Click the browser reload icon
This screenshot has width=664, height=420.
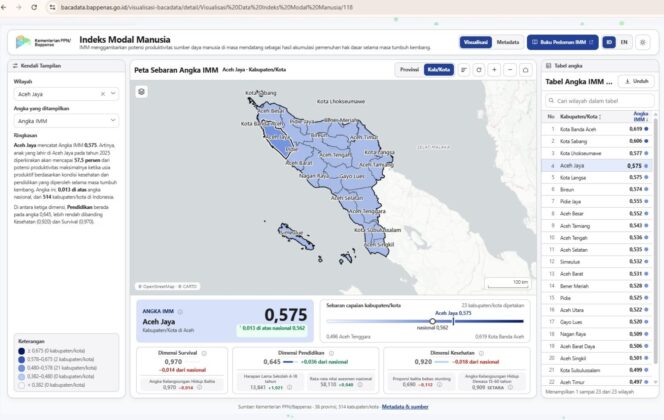tap(34, 7)
